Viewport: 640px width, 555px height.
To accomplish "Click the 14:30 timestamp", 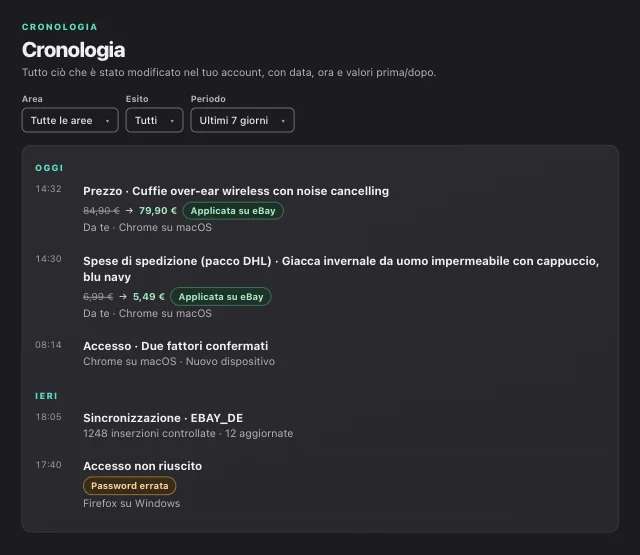I will [49, 259].
